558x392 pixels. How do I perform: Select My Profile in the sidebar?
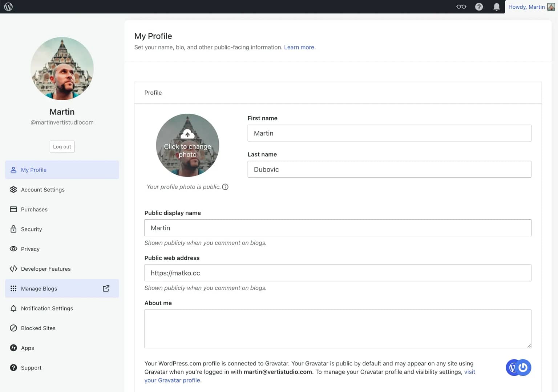62,170
